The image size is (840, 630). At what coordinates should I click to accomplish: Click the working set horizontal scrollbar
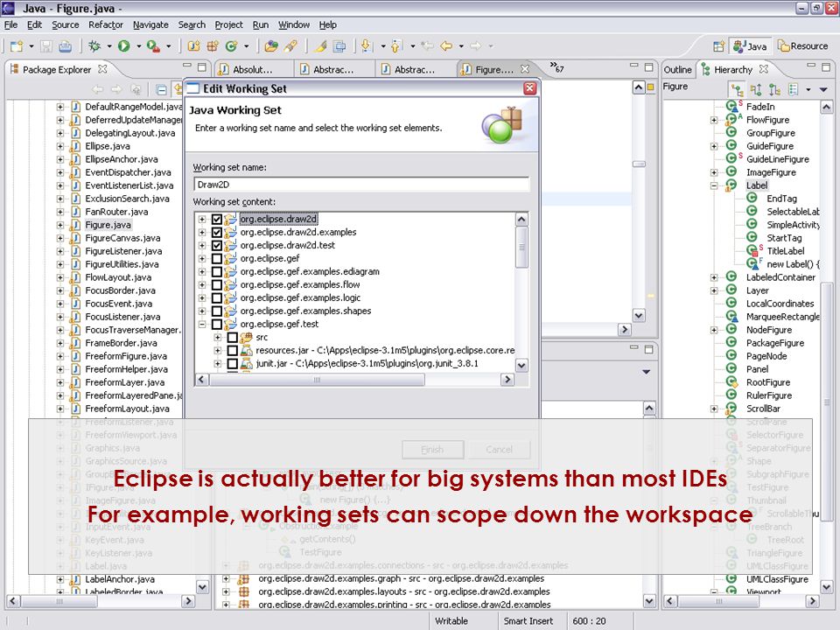pyautogui.click(x=317, y=380)
